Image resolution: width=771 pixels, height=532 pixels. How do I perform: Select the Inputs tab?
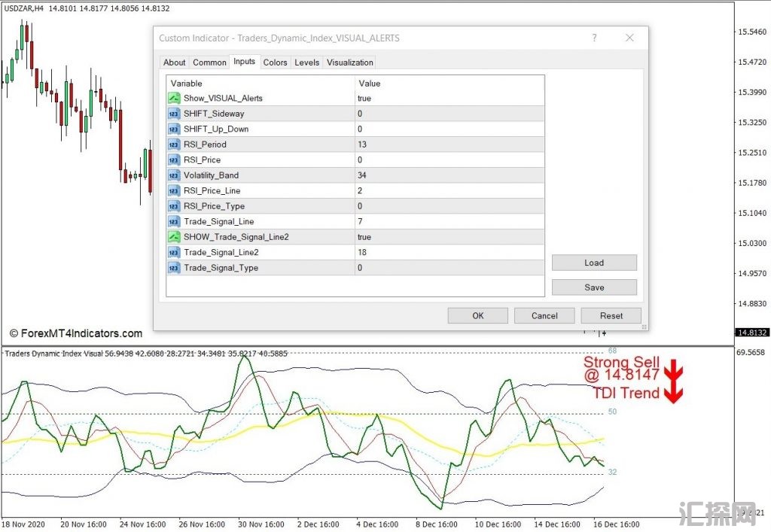coord(245,62)
